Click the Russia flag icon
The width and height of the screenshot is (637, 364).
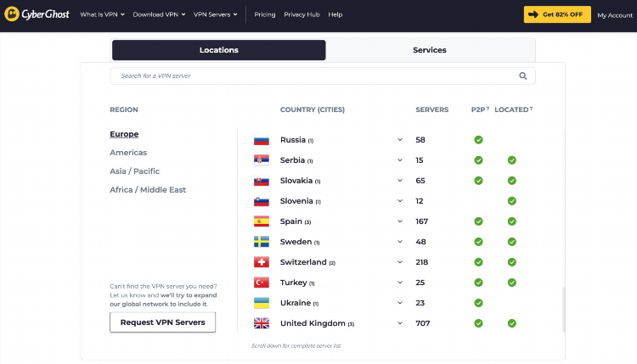tap(262, 140)
